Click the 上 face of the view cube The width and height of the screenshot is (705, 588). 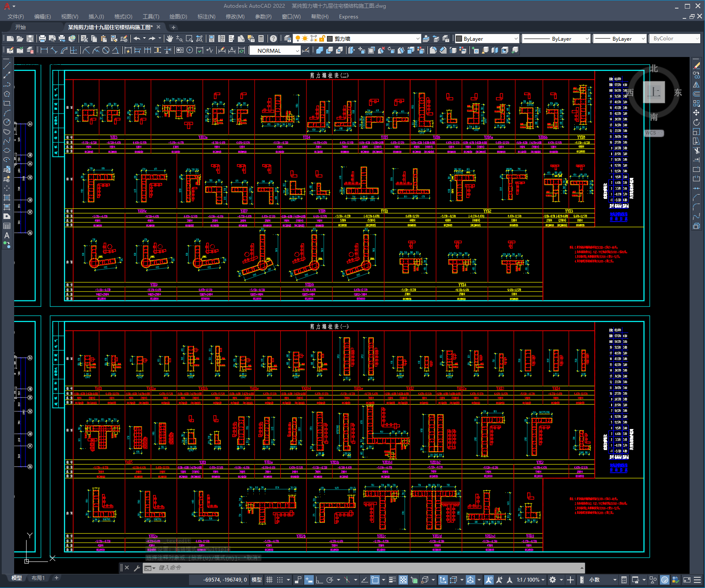[654, 92]
